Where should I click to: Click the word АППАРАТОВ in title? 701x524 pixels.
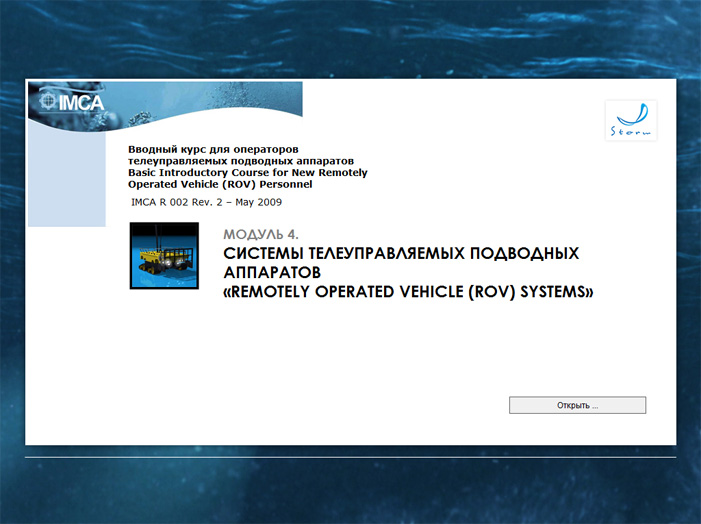click(x=272, y=272)
